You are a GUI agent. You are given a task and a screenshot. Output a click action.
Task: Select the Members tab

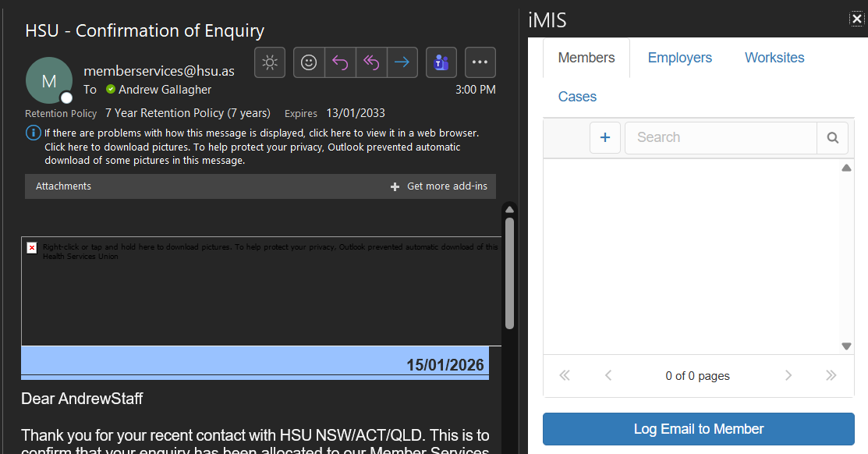pos(586,58)
